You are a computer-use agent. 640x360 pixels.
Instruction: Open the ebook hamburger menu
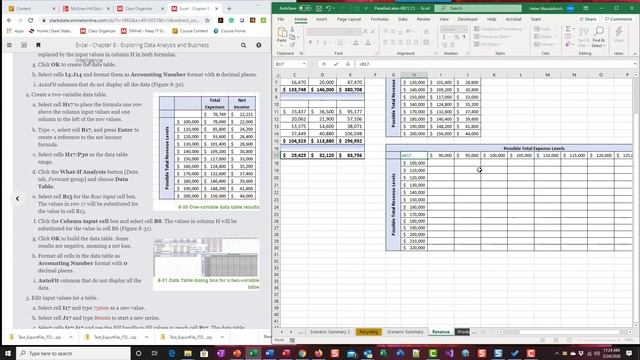coord(9,45)
